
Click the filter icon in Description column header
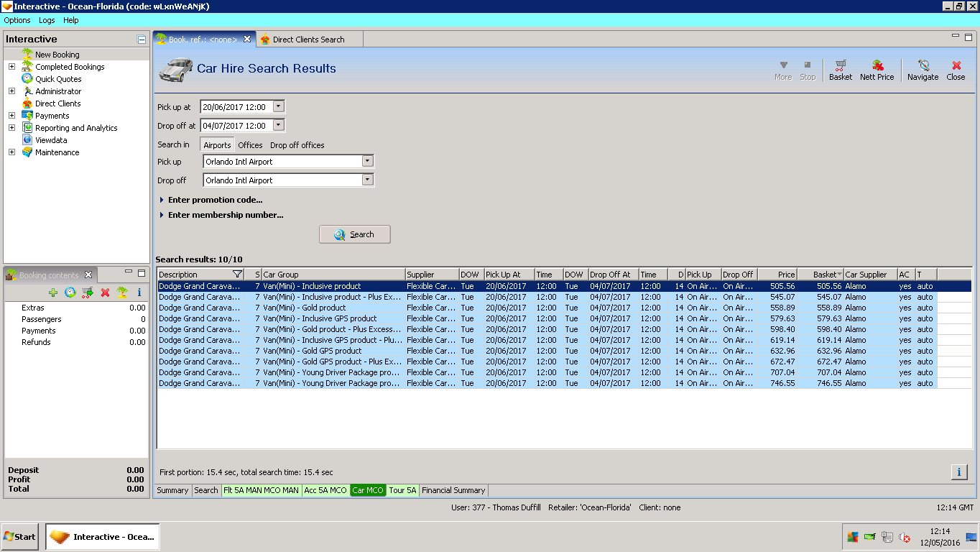click(238, 275)
